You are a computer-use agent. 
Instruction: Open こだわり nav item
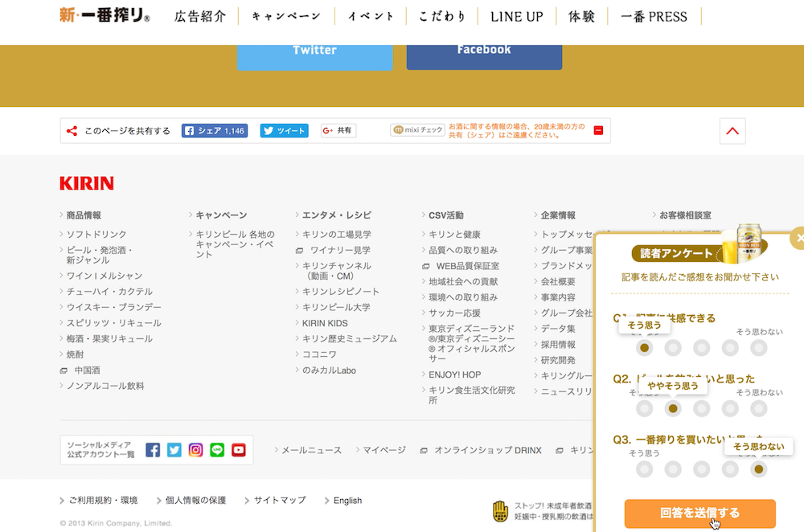[442, 16]
